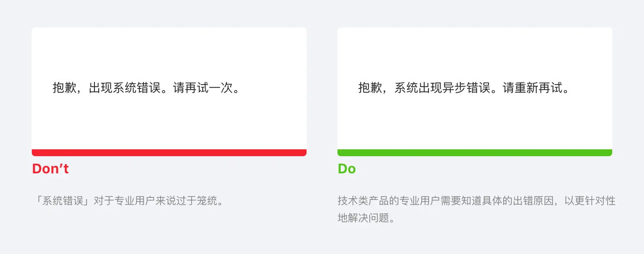Screen dimensions: 644x254
Task: Click "技术类产品" in the Do caption
Action: (x=363, y=201)
